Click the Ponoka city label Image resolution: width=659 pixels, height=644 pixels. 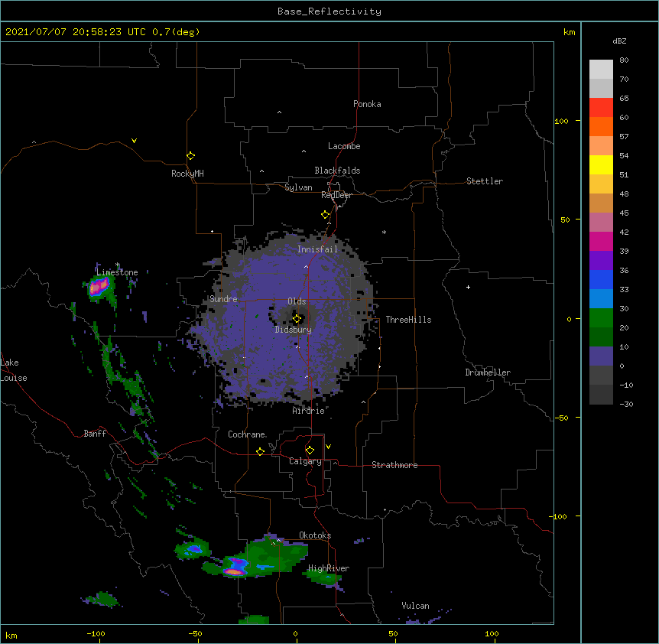[367, 104]
